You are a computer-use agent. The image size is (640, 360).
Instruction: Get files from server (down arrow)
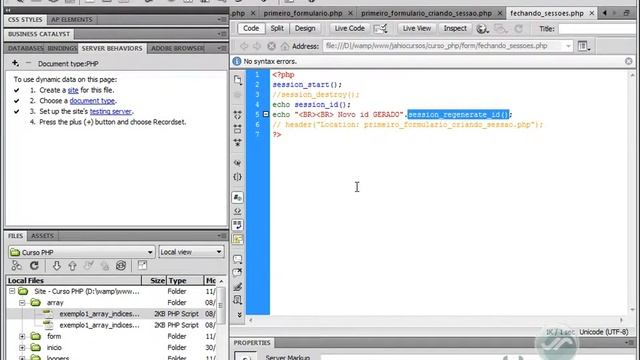tap(56, 266)
